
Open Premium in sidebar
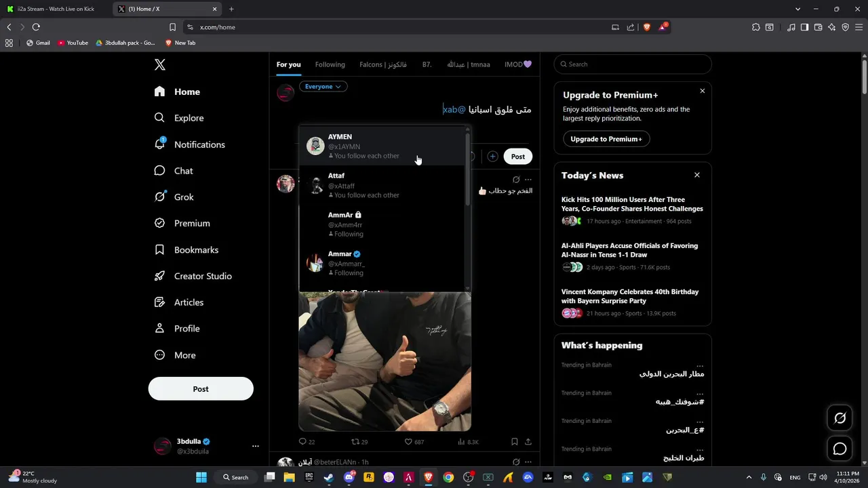click(182, 223)
